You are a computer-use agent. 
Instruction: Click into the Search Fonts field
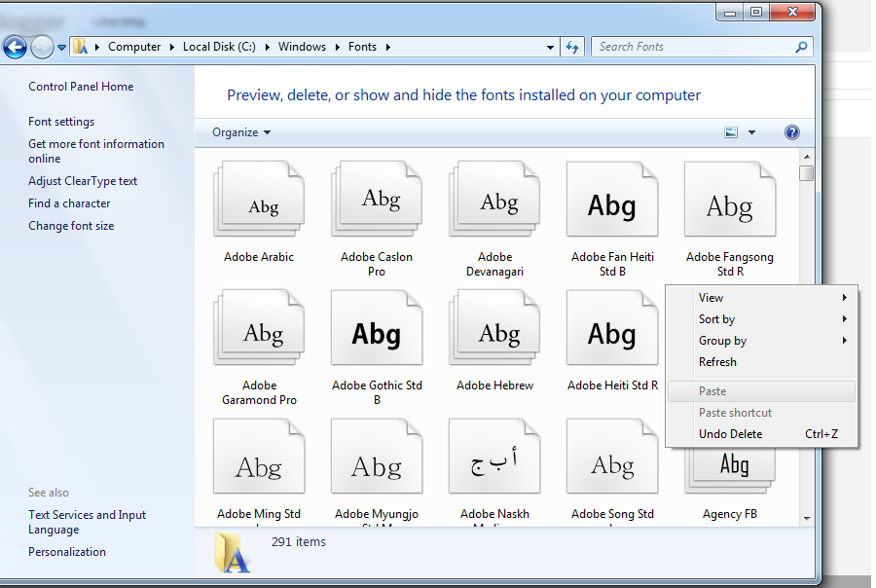pyautogui.click(x=693, y=47)
